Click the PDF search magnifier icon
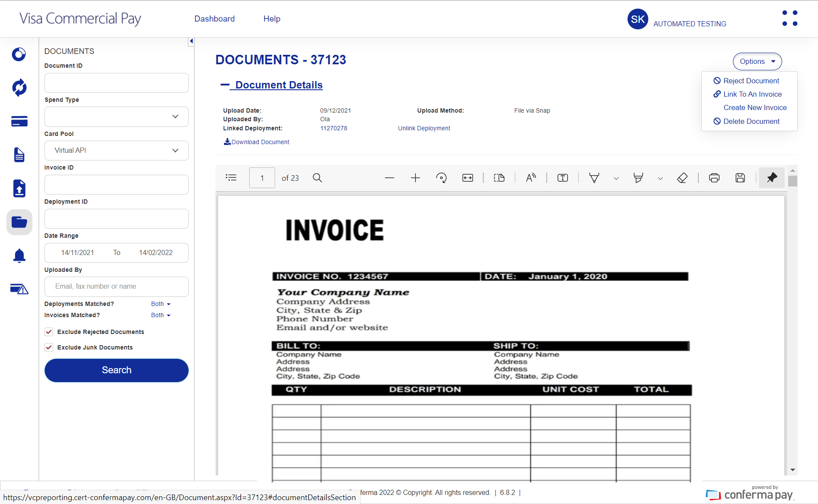The image size is (818, 504). (317, 178)
